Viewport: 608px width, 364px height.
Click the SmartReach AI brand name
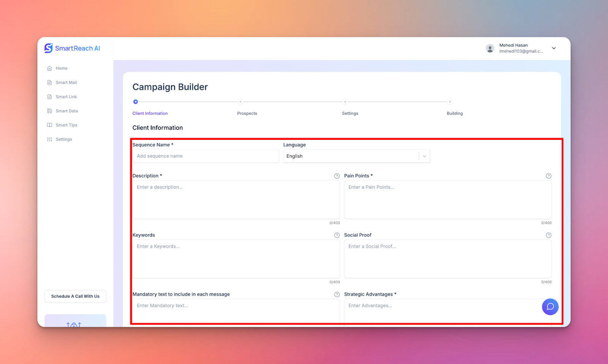point(78,48)
